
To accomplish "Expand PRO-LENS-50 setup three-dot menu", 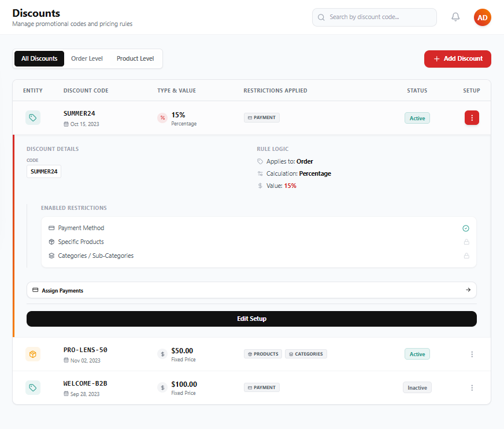I will pyautogui.click(x=472, y=354).
